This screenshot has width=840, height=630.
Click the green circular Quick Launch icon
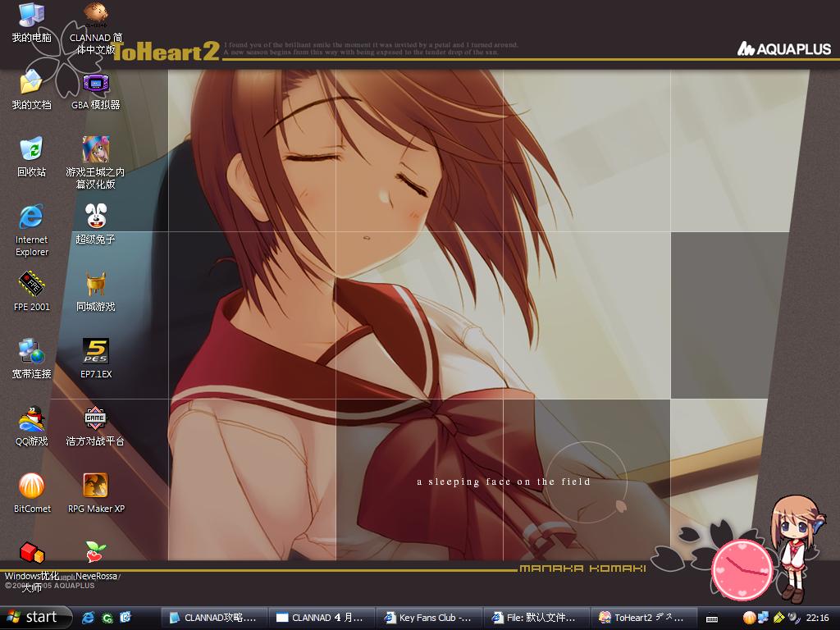pyautogui.click(x=107, y=618)
